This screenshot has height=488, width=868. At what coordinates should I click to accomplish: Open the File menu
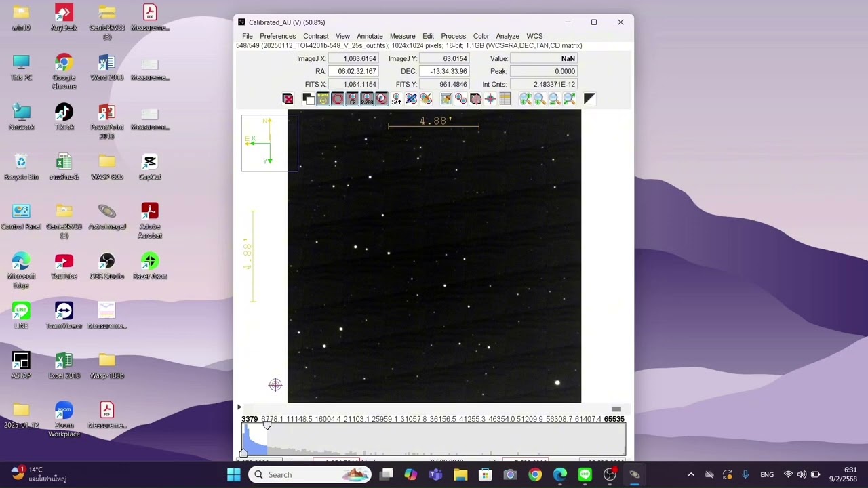pos(248,36)
